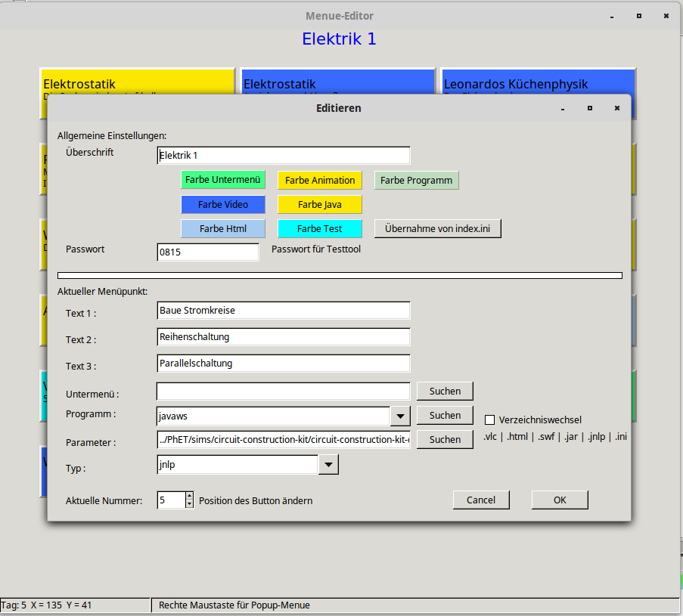Viewport: 683px width, 616px height.
Task: Click the Farbe Html color button
Action: click(223, 228)
